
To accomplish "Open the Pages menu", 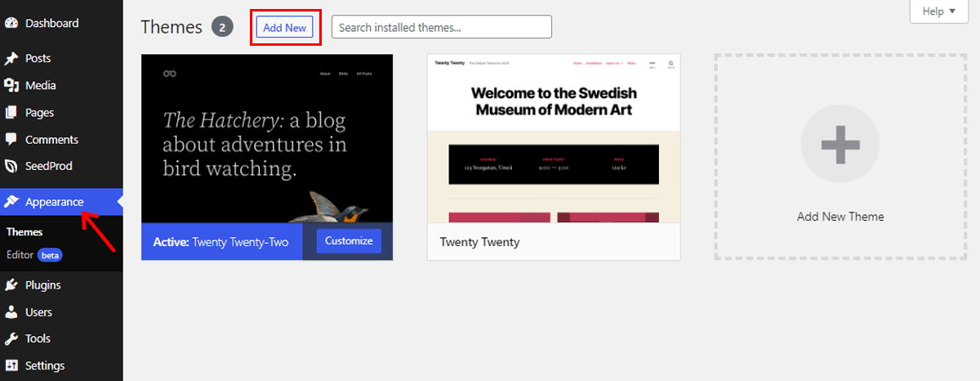I will click(61, 113).
